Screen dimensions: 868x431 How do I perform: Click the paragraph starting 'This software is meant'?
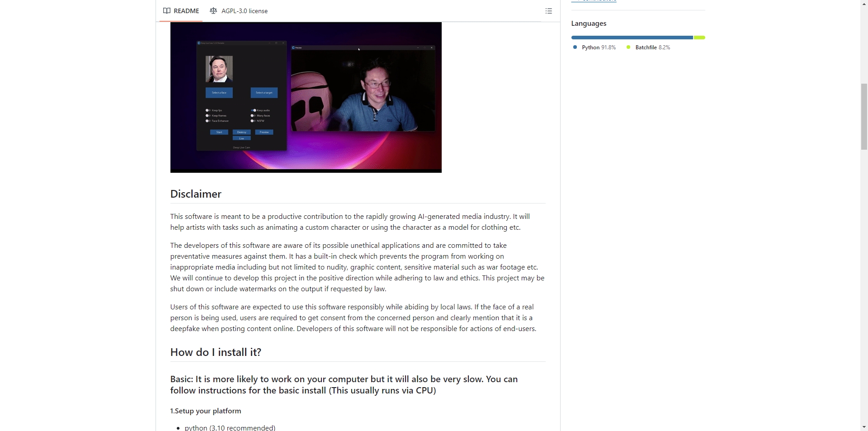(350, 222)
